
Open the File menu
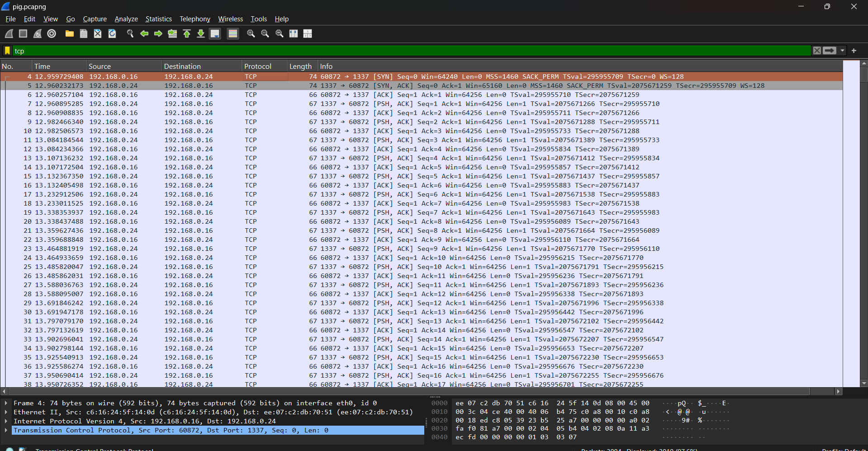pos(10,19)
